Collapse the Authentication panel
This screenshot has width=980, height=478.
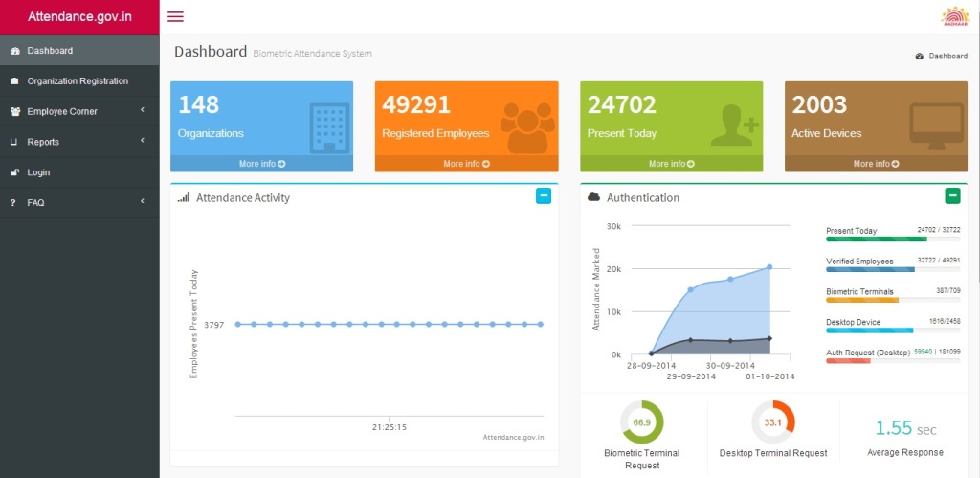click(x=952, y=196)
